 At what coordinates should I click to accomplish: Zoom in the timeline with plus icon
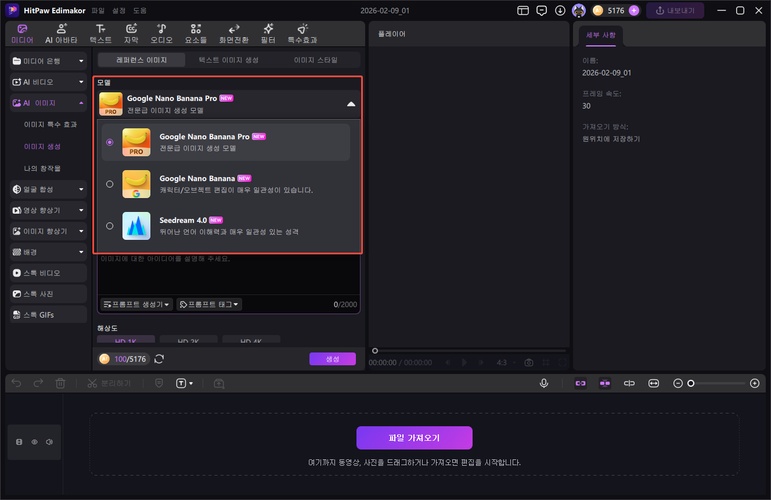click(x=755, y=383)
